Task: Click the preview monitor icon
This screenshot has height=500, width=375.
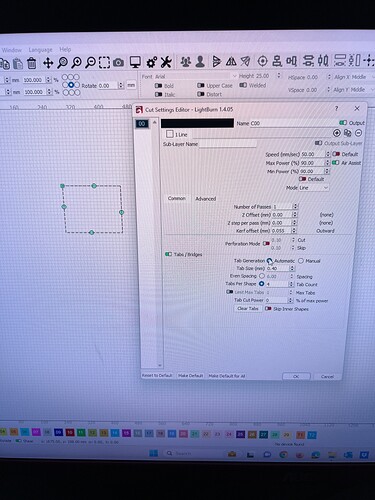Action: (x=135, y=62)
